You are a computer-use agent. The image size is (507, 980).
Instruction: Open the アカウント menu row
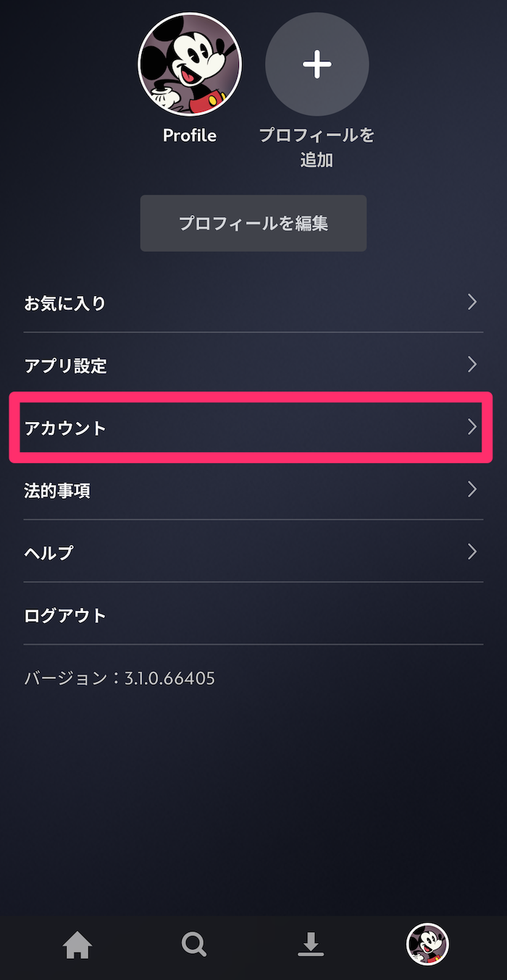(253, 427)
